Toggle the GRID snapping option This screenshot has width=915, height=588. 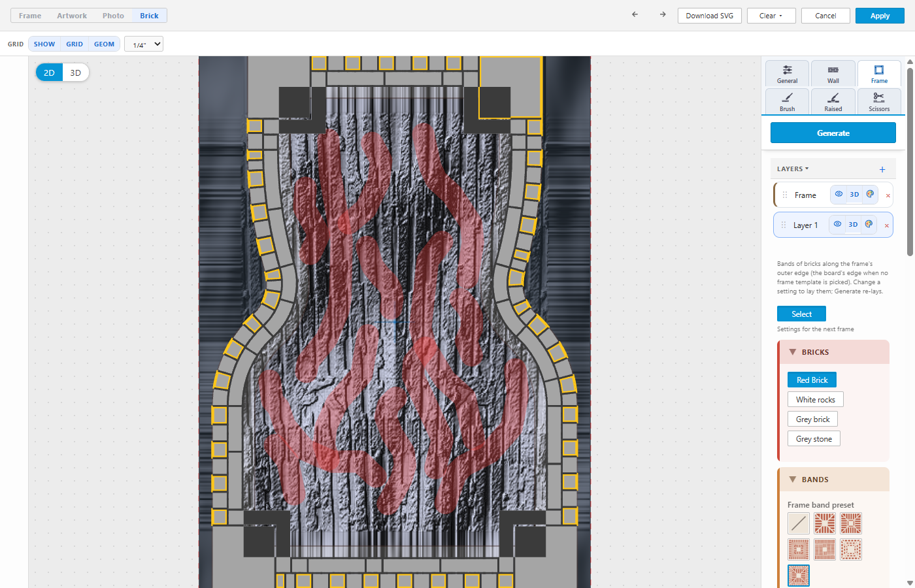75,44
